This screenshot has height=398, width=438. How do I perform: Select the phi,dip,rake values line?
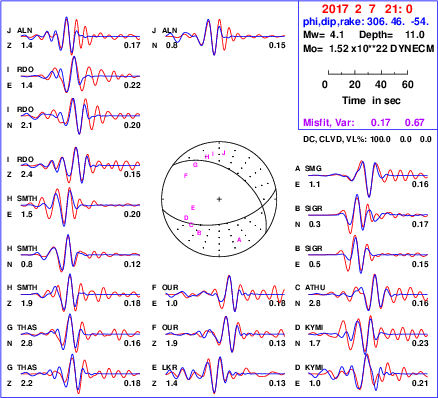[x=366, y=22]
